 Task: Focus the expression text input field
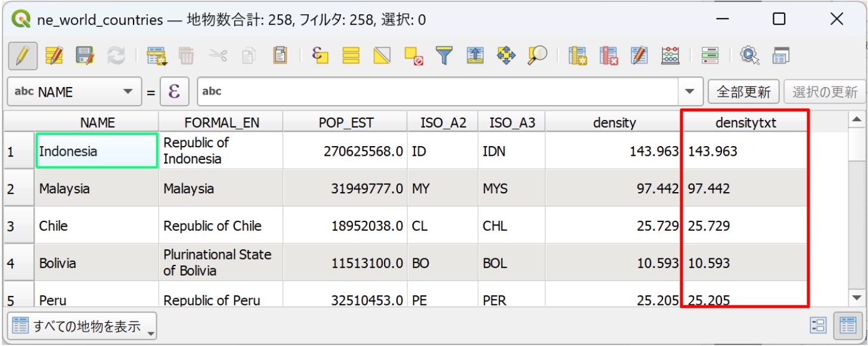click(439, 92)
